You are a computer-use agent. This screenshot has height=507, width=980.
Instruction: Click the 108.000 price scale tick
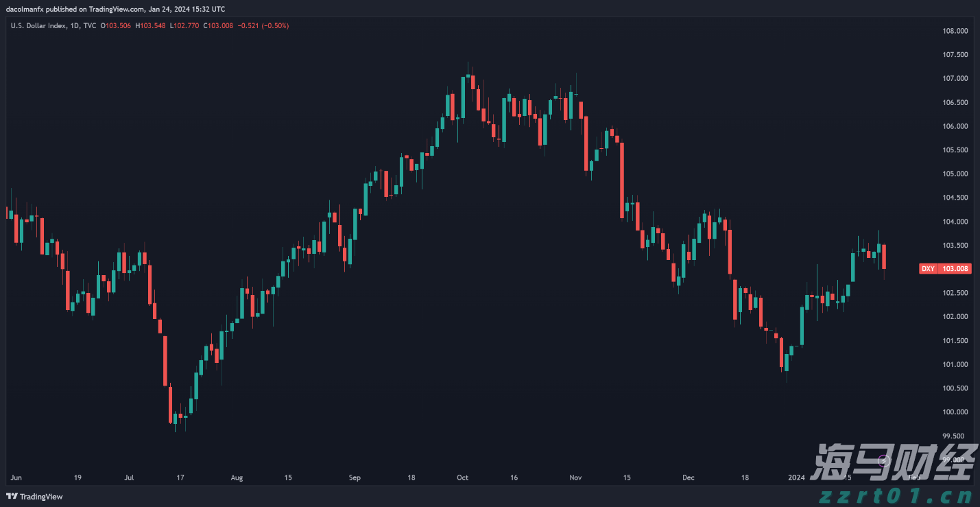[955, 31]
